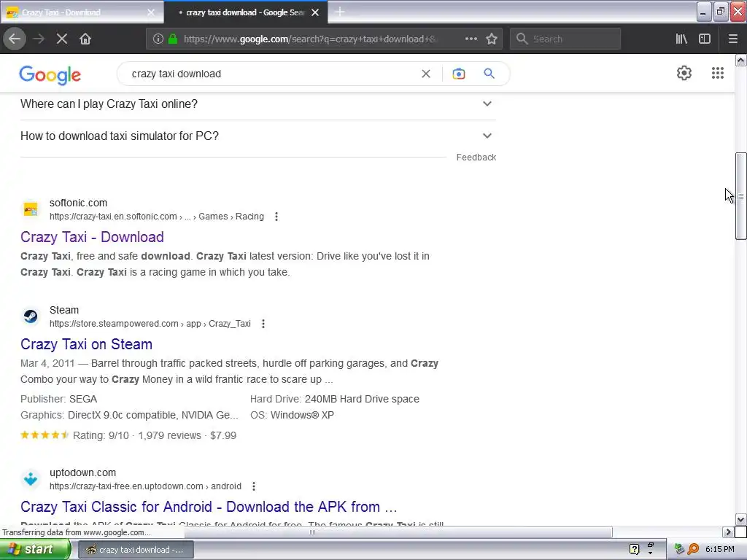
Task: Clear the Google search query with X
Action: click(426, 74)
